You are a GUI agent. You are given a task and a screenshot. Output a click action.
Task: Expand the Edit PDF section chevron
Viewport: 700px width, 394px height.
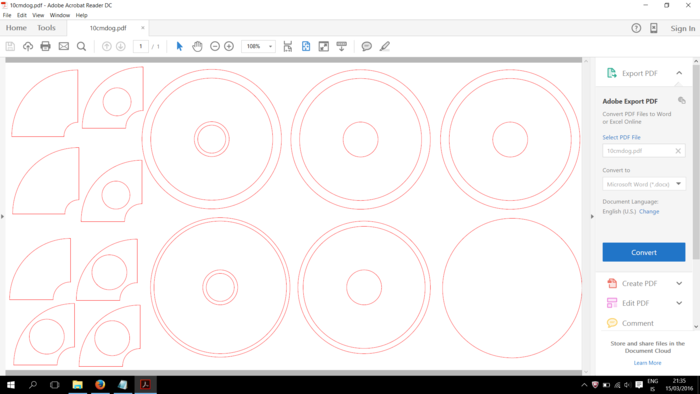point(679,303)
